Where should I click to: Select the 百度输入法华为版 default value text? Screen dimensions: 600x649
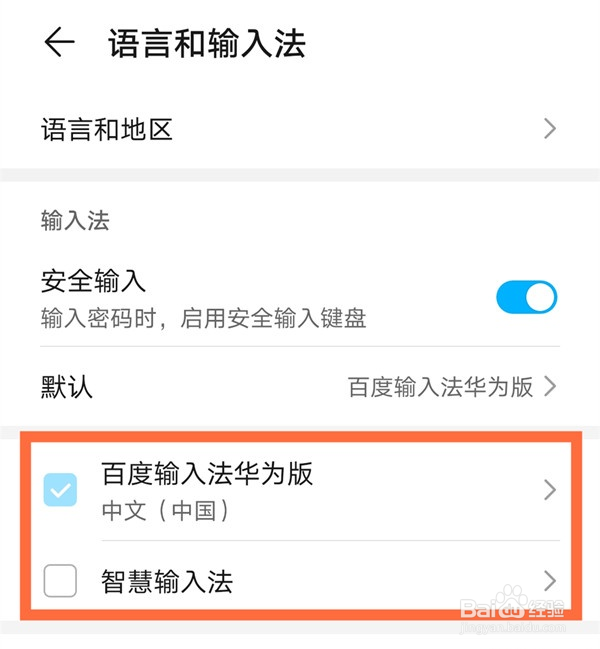point(440,387)
